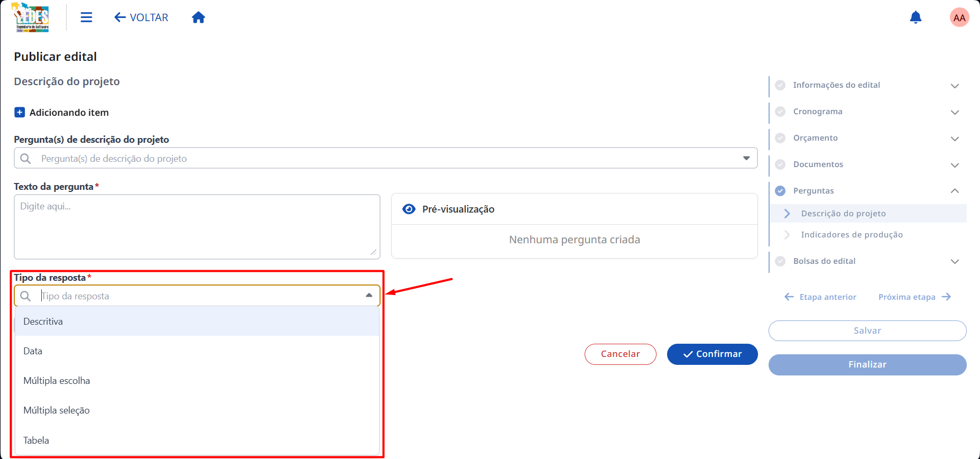
Task: Click the check circle beside Cronograma
Action: [x=780, y=112]
